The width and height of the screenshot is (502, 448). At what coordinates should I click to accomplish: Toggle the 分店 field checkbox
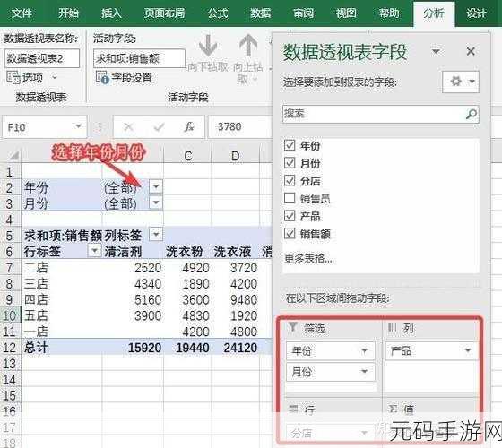[290, 180]
